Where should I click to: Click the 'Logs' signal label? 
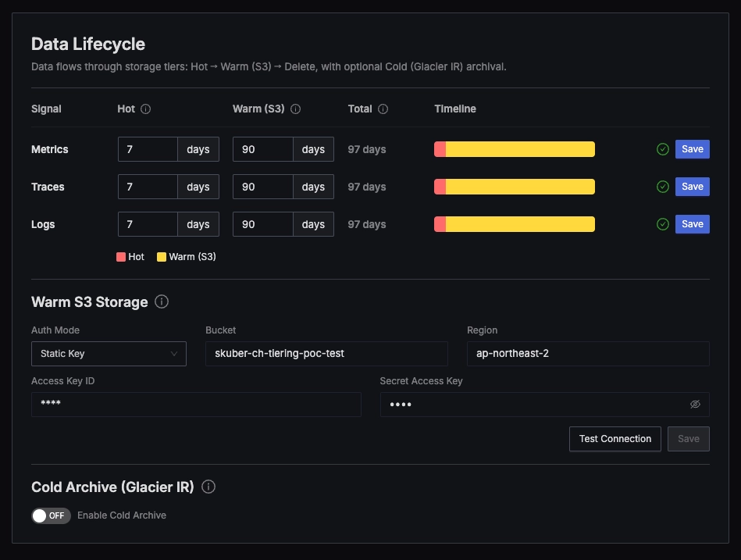point(43,224)
